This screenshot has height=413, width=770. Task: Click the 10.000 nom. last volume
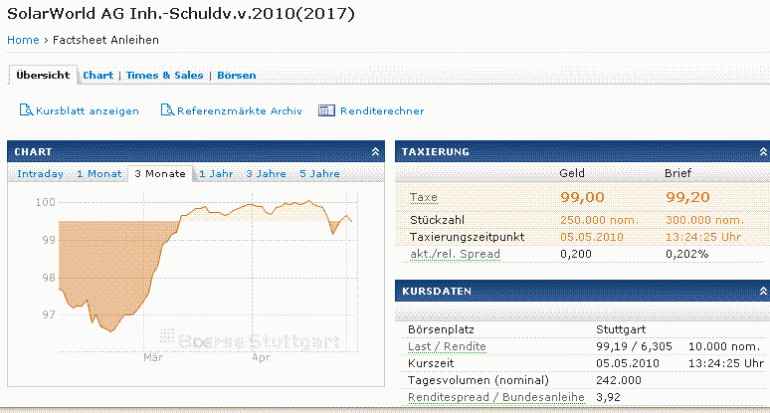pyautogui.click(x=724, y=347)
